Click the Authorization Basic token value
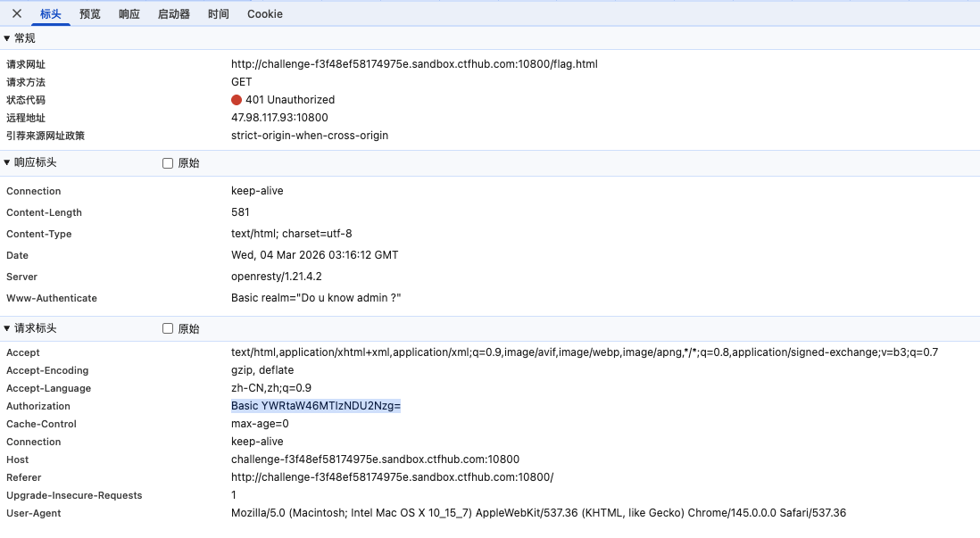Screen dimensions: 980x538 coord(316,406)
